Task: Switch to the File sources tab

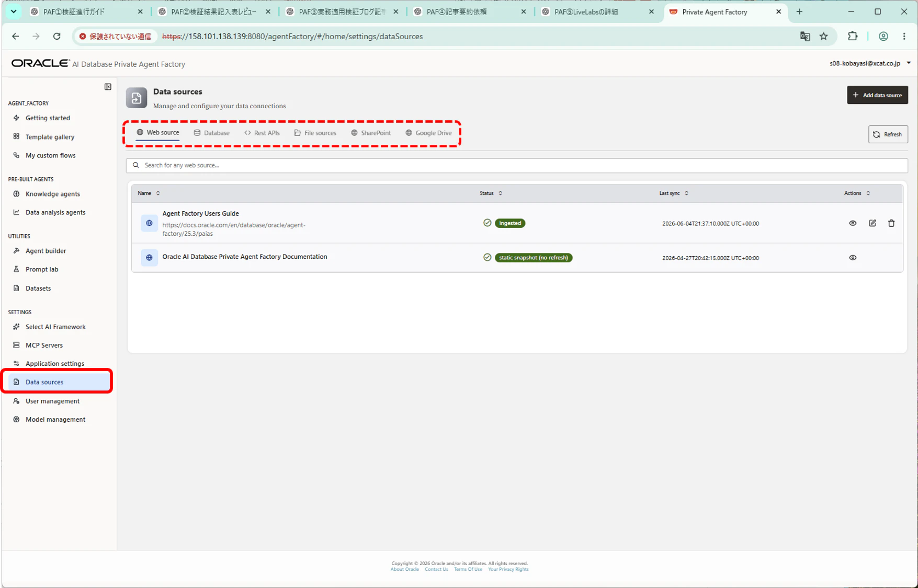Action: (x=315, y=133)
